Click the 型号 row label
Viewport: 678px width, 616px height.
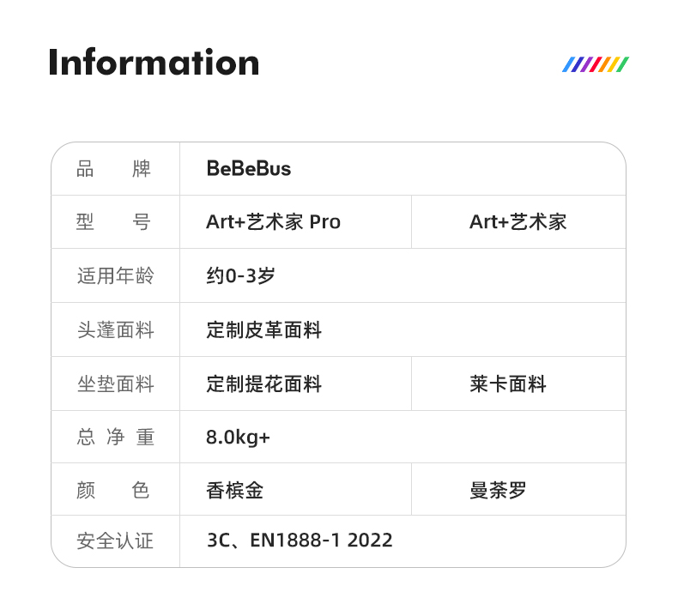[114, 222]
